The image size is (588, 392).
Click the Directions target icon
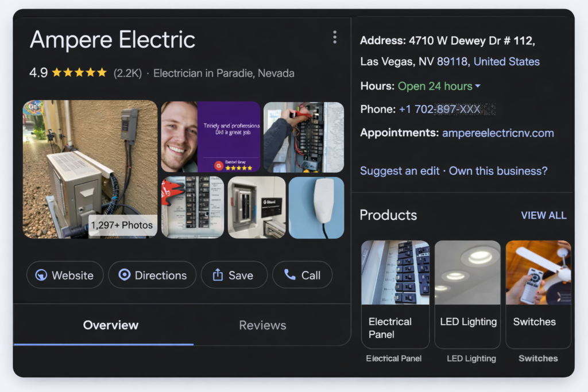[124, 275]
